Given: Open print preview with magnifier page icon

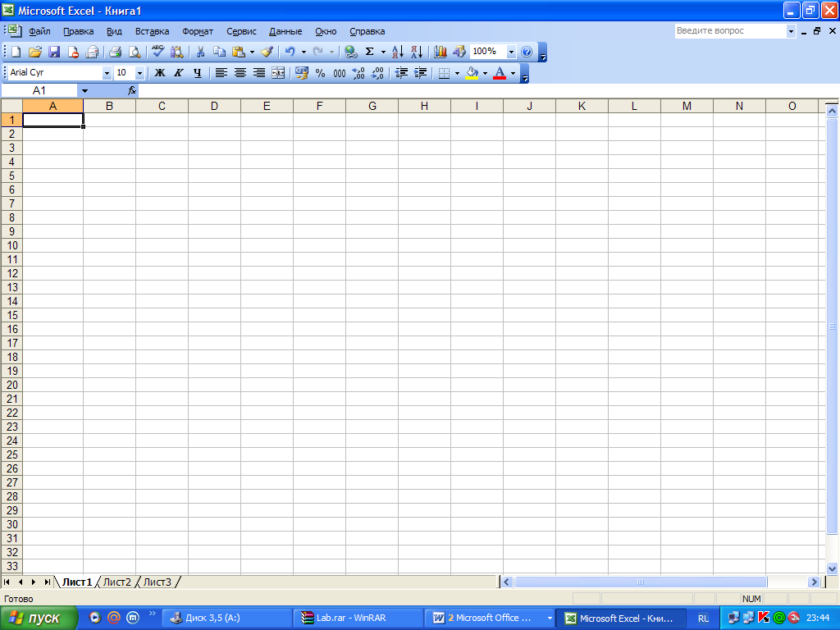Looking at the screenshot, I should click(x=135, y=52).
